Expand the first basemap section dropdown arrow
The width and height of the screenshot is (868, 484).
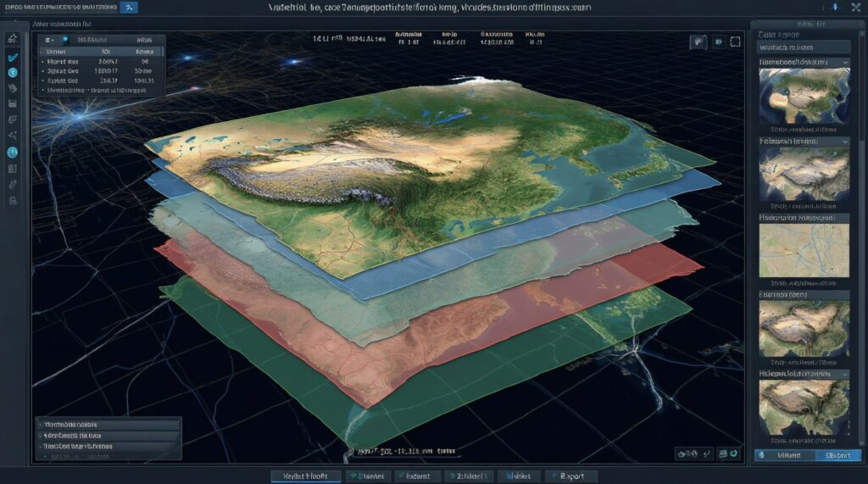pos(844,63)
